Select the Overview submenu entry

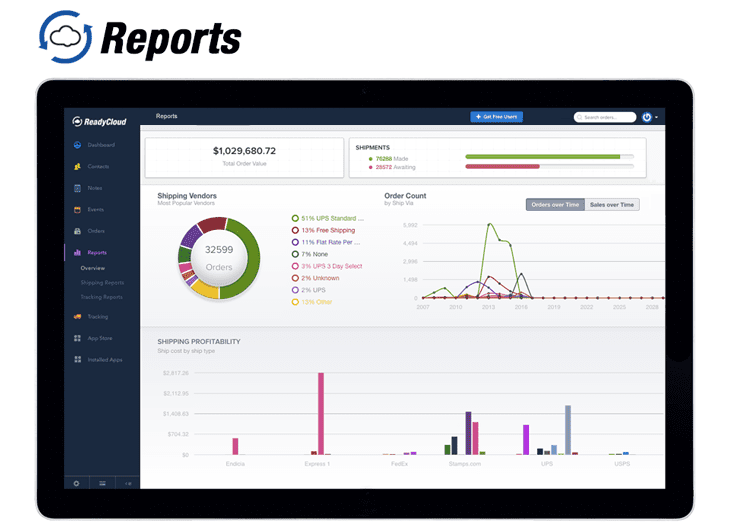(93, 268)
